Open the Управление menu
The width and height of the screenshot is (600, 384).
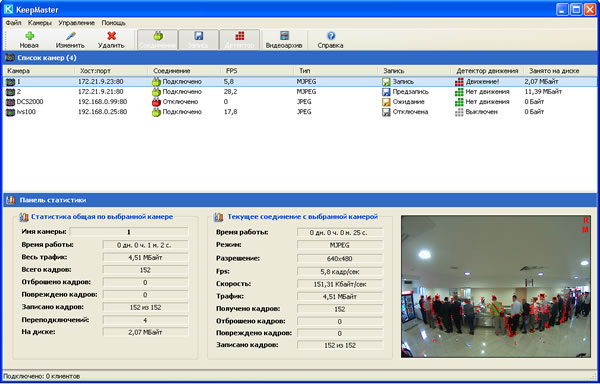pos(76,23)
